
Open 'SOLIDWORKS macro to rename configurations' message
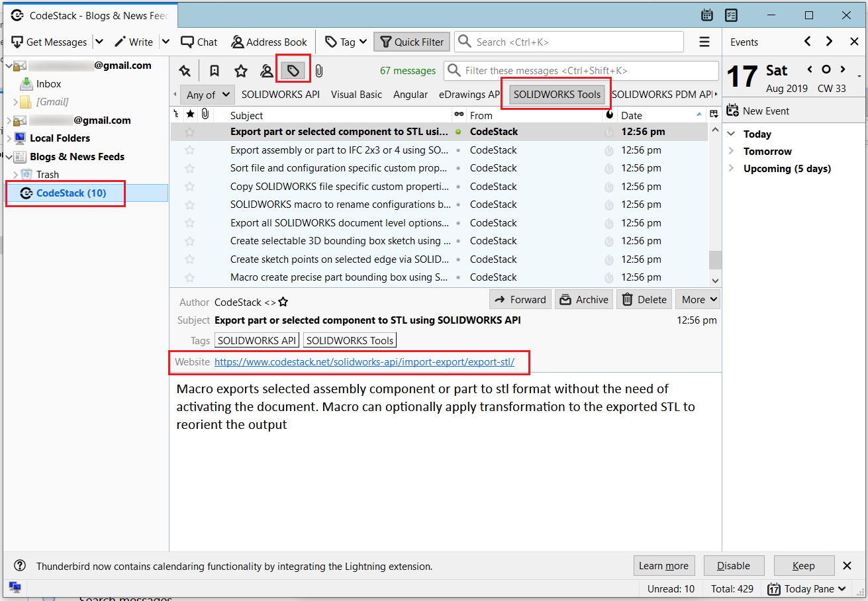(x=340, y=205)
